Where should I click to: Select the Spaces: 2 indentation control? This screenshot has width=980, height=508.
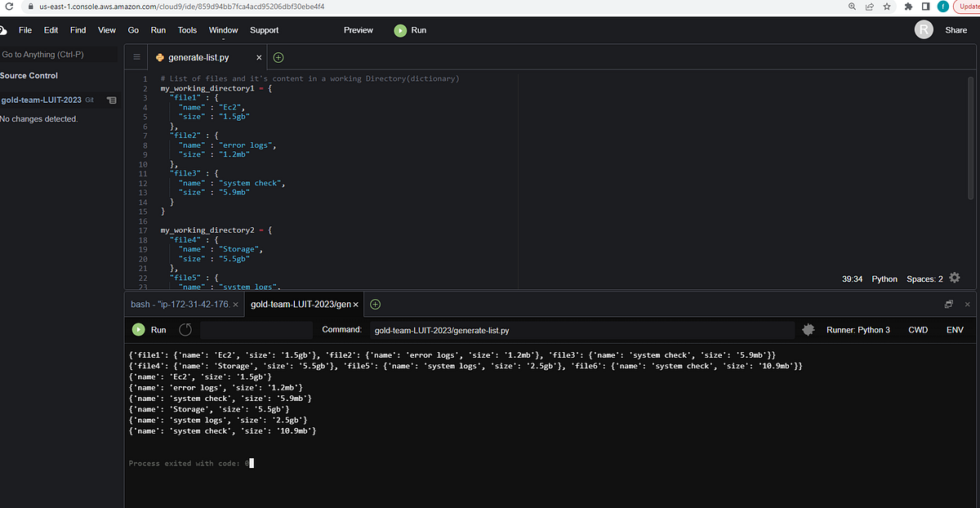[x=922, y=279]
